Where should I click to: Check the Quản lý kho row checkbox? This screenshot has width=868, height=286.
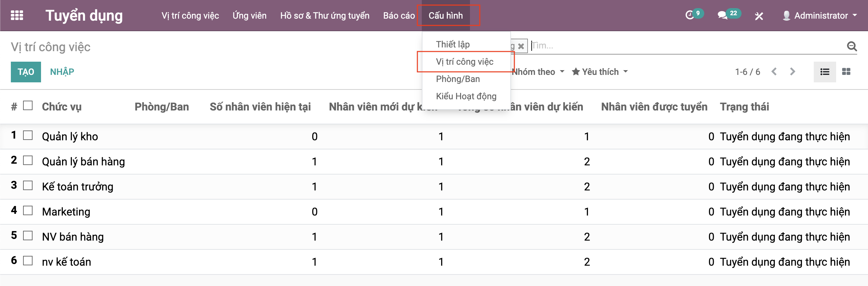tap(28, 136)
